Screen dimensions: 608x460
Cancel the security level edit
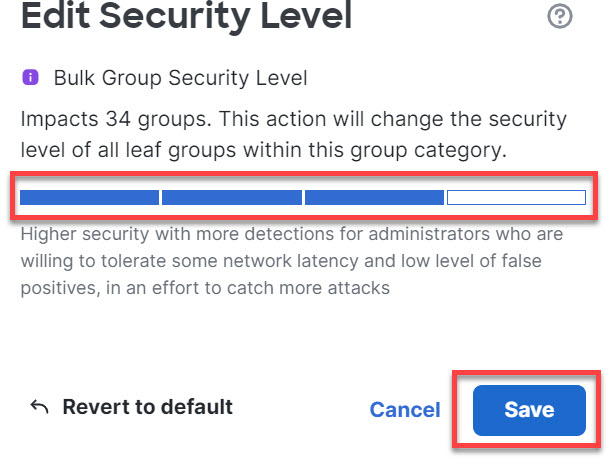coord(405,410)
